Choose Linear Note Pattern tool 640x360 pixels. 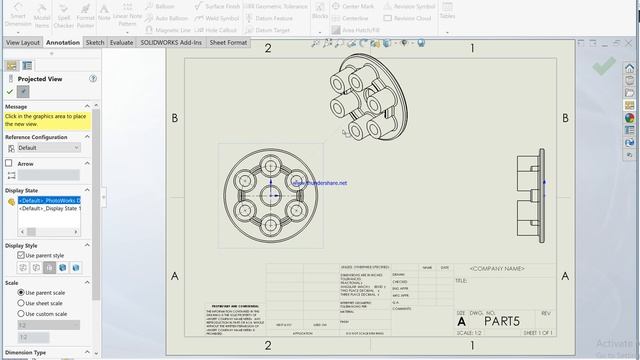127,16
